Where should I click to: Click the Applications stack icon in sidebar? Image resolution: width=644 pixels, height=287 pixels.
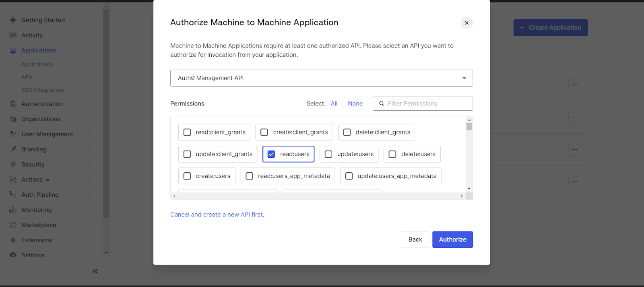13,50
